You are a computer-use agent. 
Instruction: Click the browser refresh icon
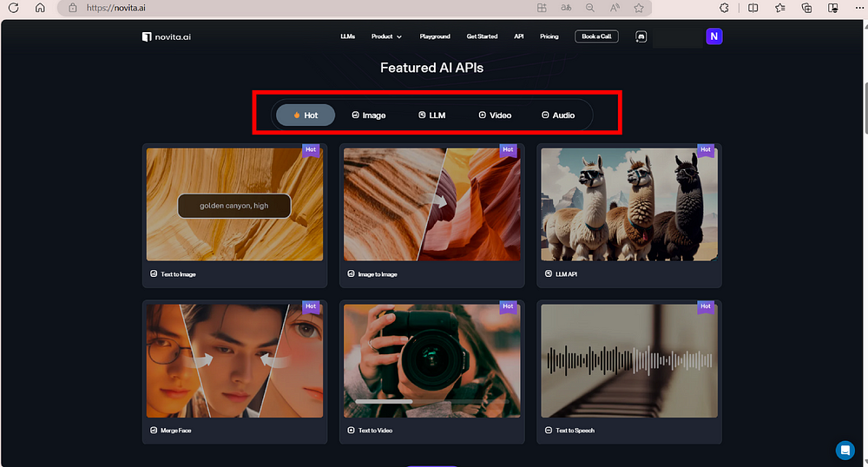pyautogui.click(x=13, y=8)
